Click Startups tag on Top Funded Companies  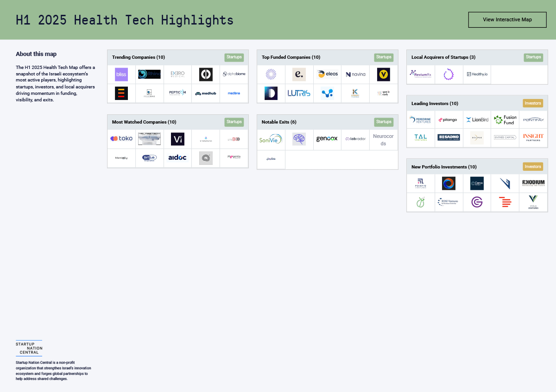tap(384, 57)
